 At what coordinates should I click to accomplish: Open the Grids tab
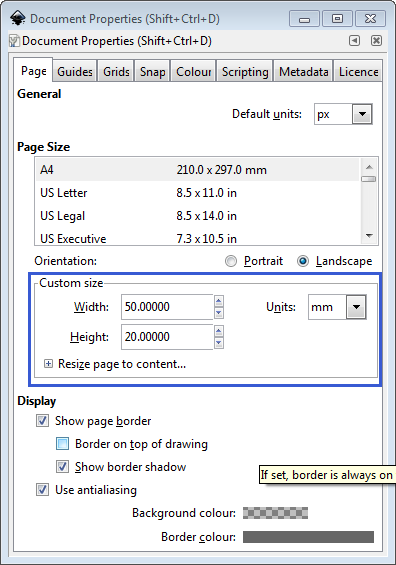coord(116,72)
